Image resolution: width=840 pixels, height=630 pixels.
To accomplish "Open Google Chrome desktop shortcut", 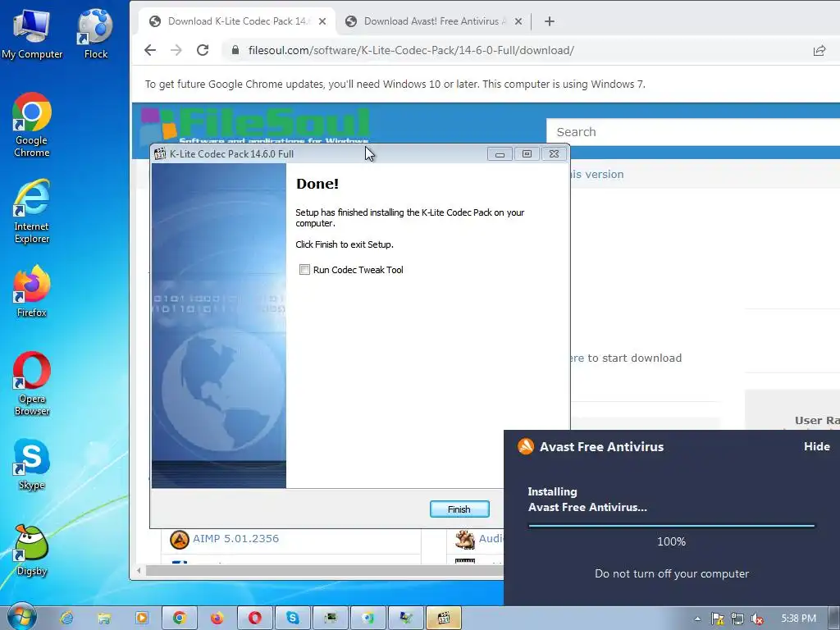I will [32, 126].
